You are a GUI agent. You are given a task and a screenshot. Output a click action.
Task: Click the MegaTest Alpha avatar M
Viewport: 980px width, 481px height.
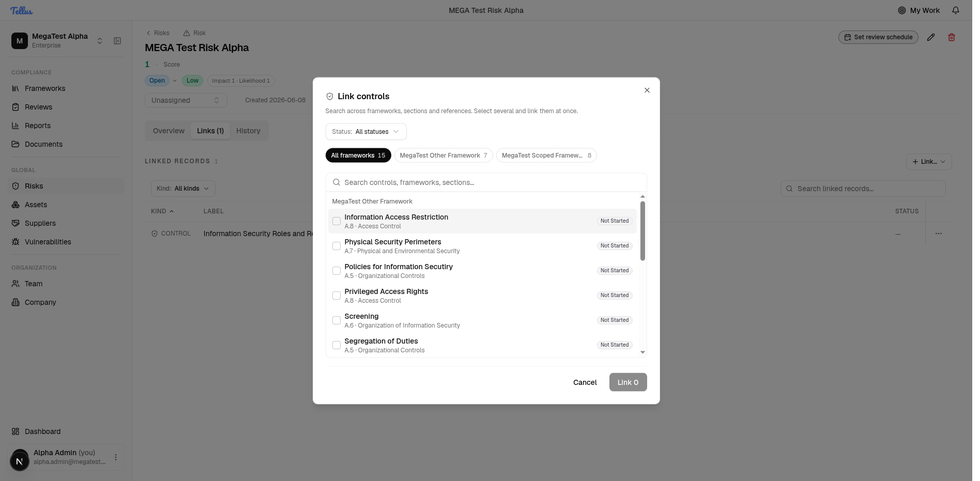pos(20,41)
